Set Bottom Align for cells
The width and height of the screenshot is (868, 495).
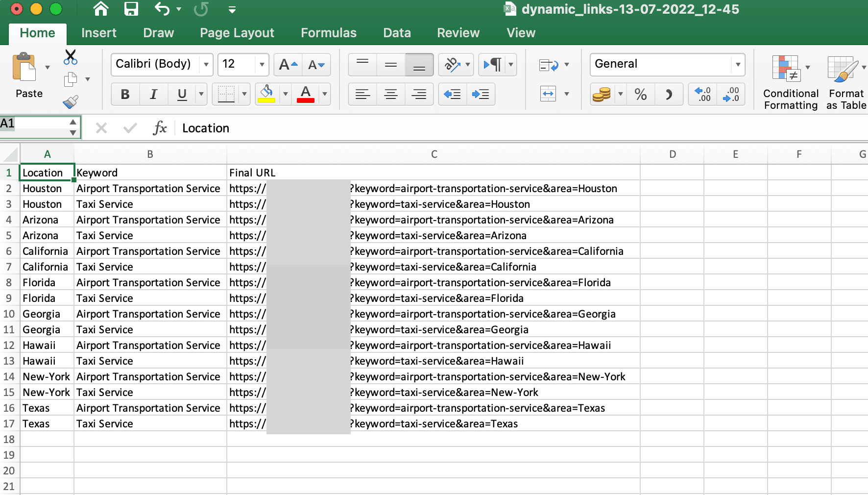pyautogui.click(x=419, y=64)
